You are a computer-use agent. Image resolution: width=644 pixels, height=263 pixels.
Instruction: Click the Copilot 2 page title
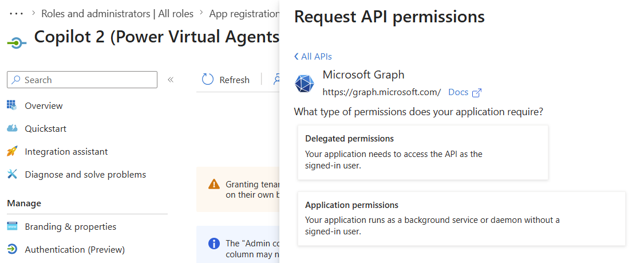156,37
